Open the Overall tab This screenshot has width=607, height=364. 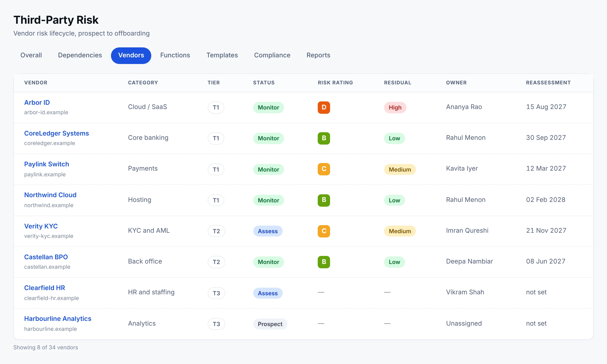tap(31, 55)
